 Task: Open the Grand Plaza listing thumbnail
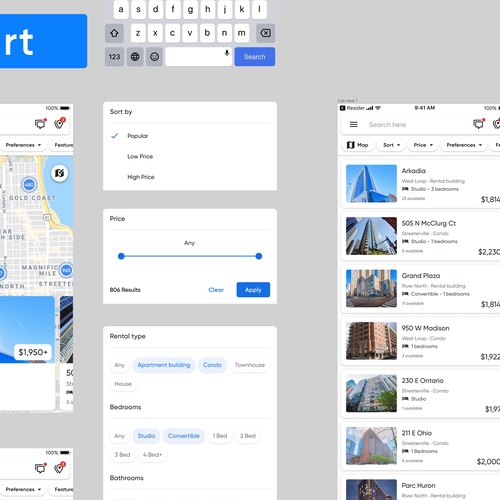[x=371, y=288]
